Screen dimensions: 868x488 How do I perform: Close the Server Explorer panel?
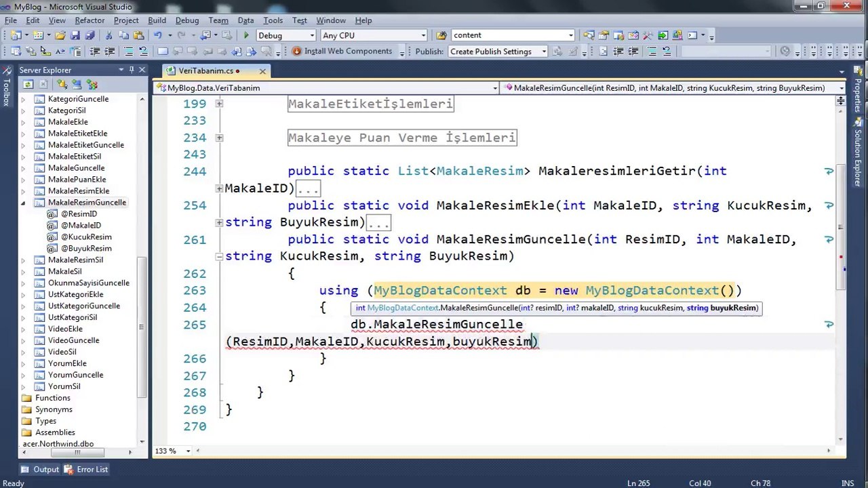[142, 70]
